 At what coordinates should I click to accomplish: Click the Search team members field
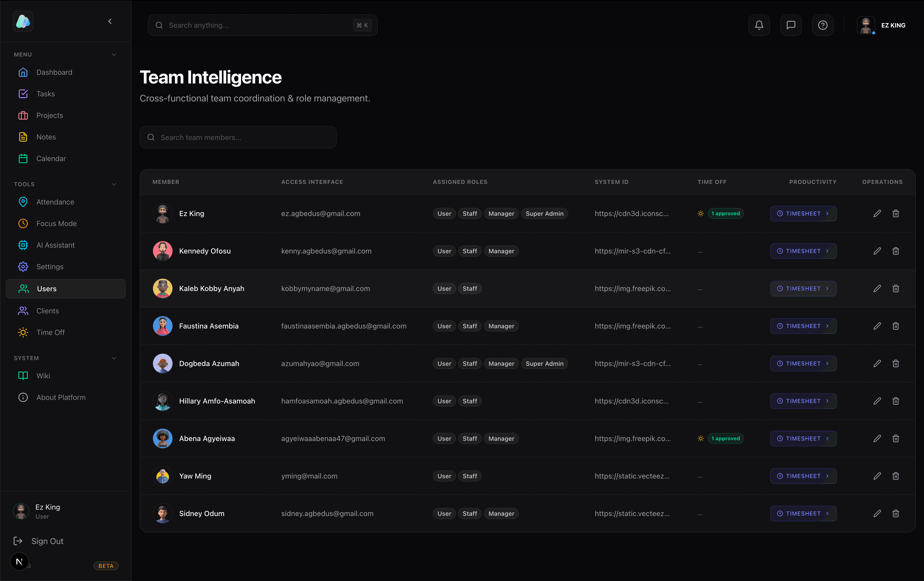point(238,137)
